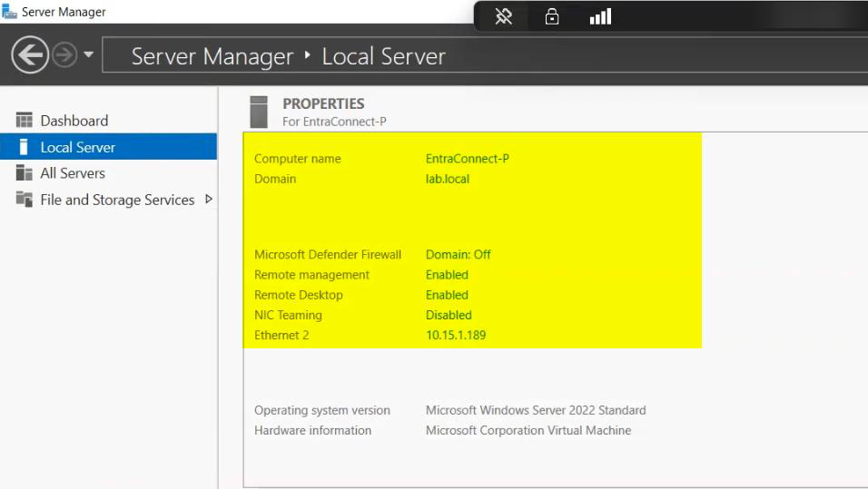
Task: Click the For EntraConnect-P subtitle
Action: click(334, 122)
